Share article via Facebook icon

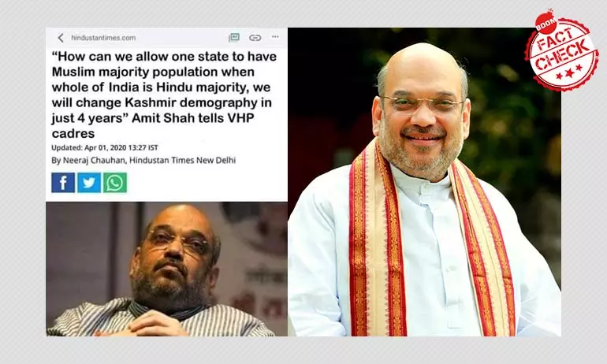63,183
